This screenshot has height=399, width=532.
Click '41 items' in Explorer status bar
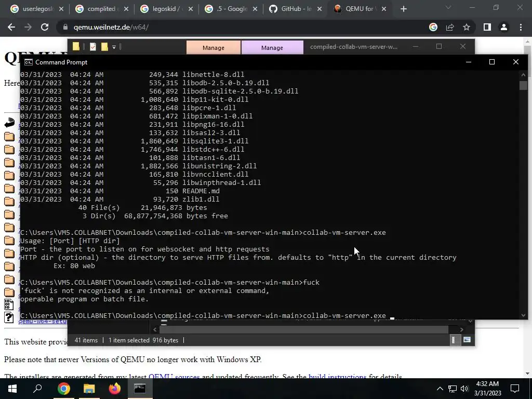[x=86, y=340]
